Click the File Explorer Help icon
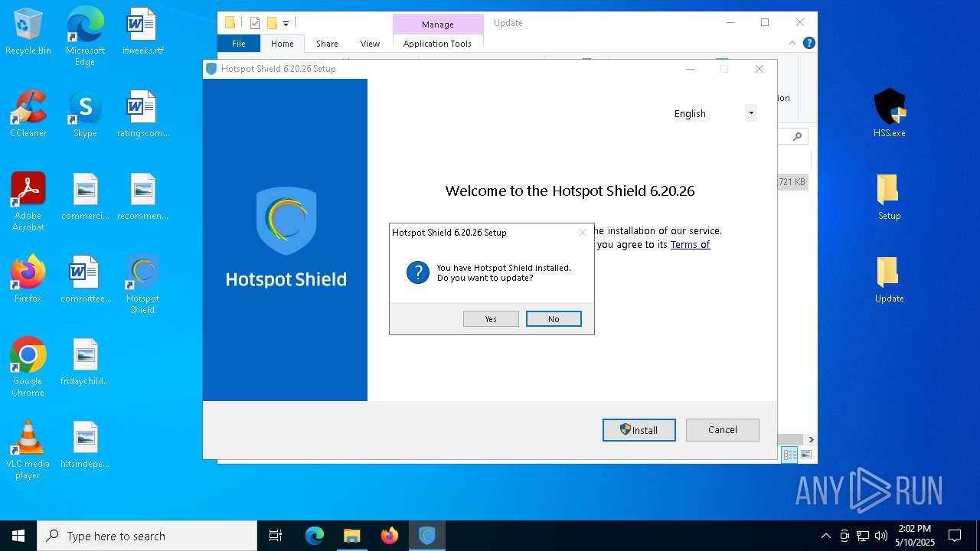The image size is (980, 551). (x=809, y=44)
